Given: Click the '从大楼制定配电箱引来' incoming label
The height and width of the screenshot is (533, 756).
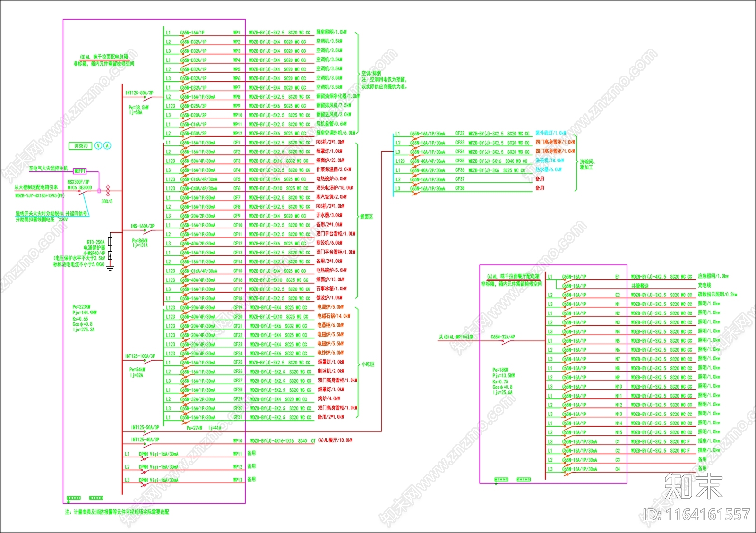Looking at the screenshot, I should (x=36, y=187).
